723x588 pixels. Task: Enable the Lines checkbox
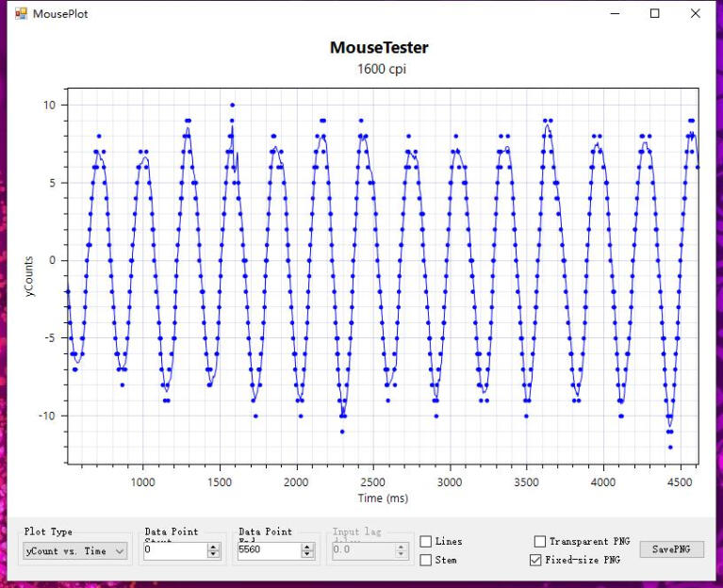(426, 542)
